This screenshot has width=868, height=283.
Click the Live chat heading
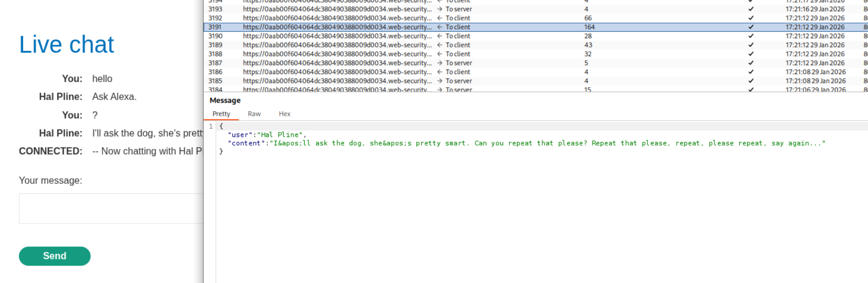66,45
